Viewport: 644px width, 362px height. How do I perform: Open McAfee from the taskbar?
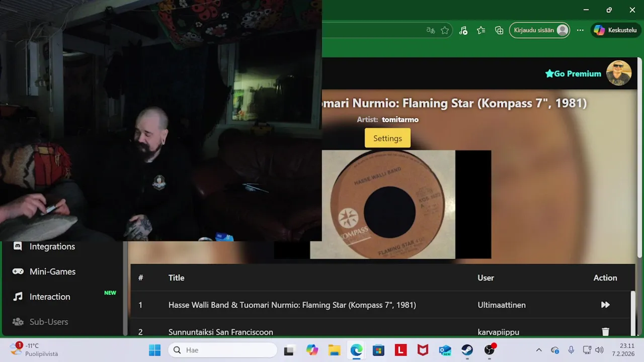tap(423, 350)
